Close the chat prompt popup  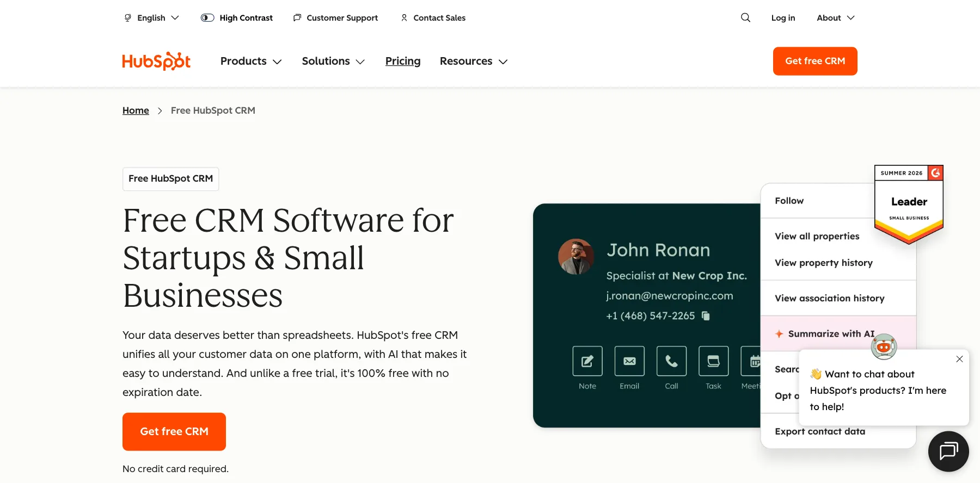point(959,359)
